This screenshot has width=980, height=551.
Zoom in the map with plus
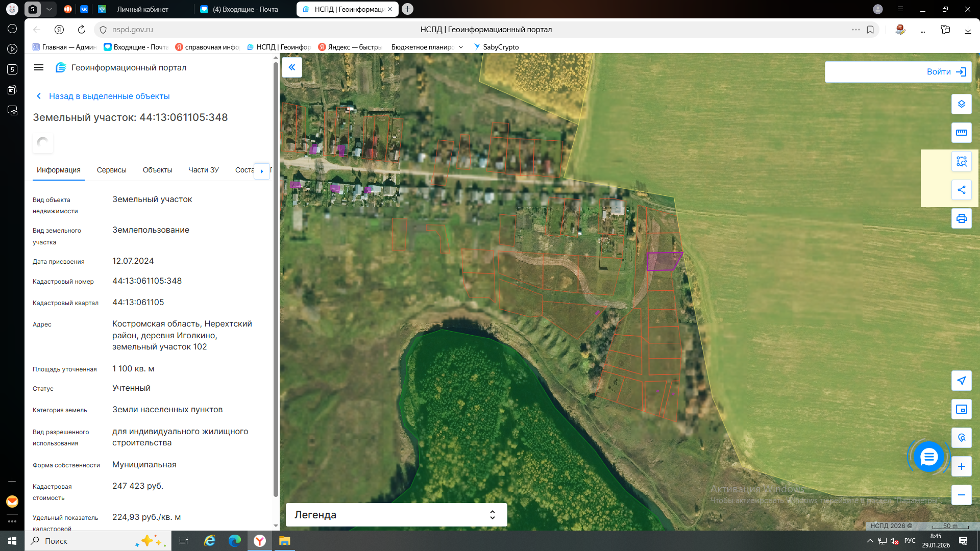coord(961,466)
